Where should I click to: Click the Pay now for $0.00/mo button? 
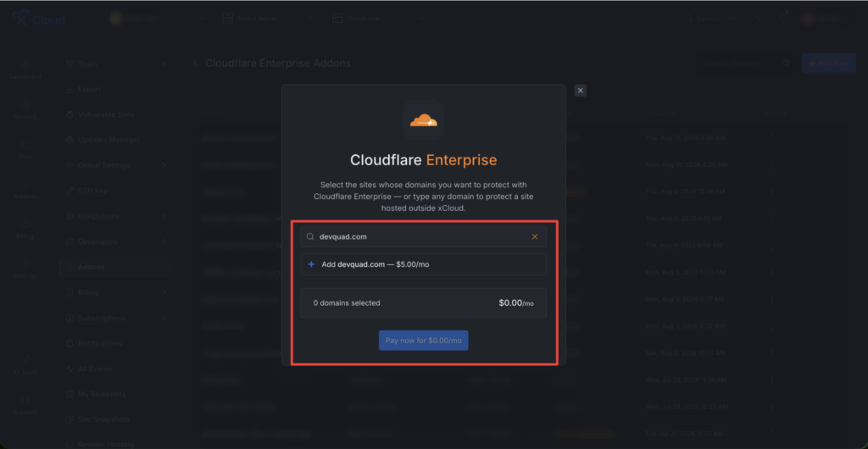click(x=424, y=341)
